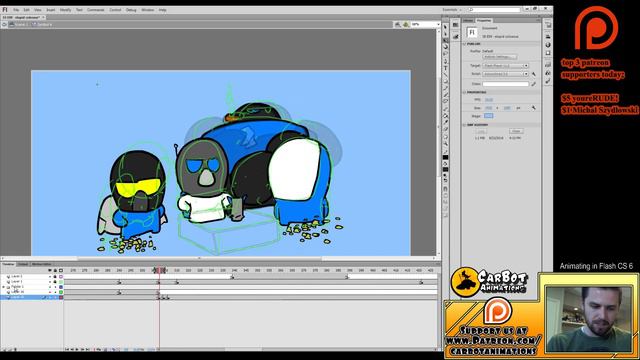Select the Free Transform tool
This screenshot has width=640, height=360.
point(445,40)
